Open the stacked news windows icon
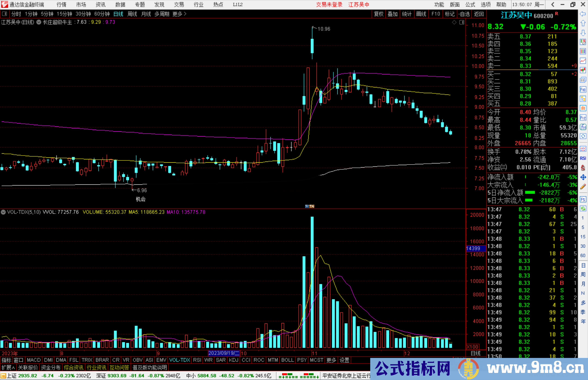 point(583,80)
